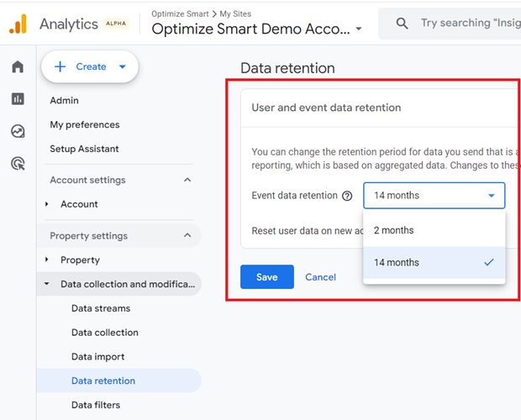Click the Create button
The image size is (521, 420).
pos(90,66)
